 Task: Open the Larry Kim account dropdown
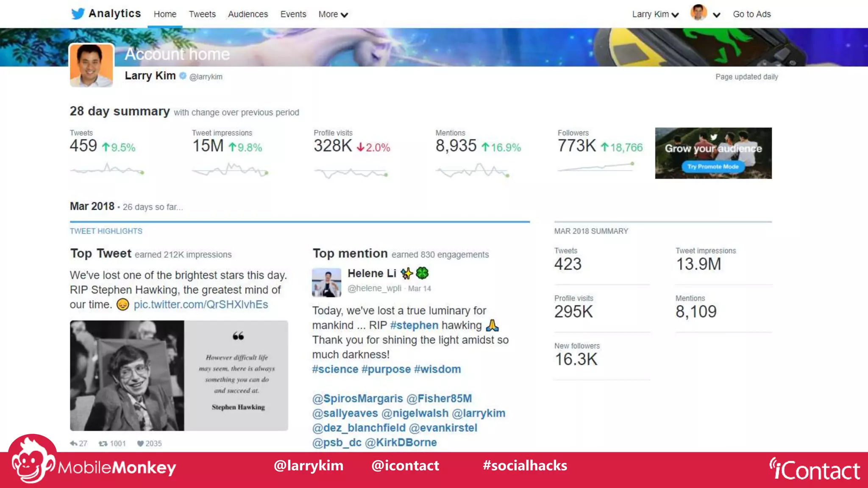tap(655, 14)
